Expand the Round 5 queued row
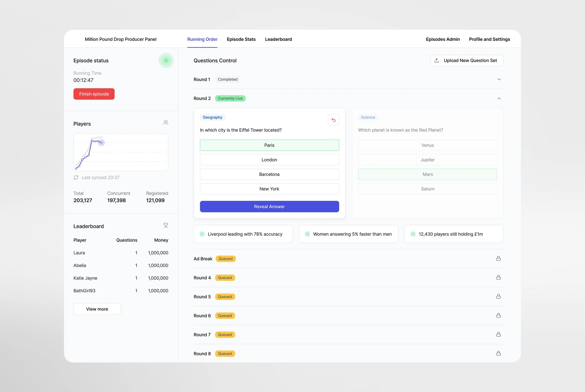Viewport: 585px width, 392px height. pos(202,297)
